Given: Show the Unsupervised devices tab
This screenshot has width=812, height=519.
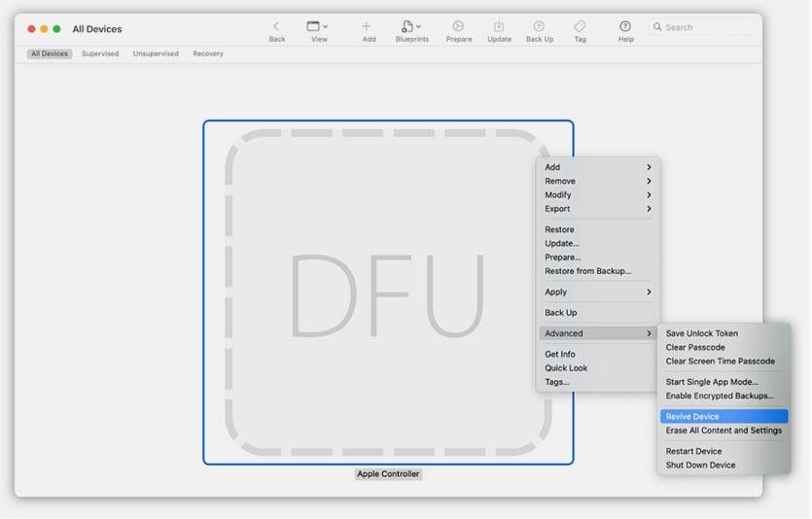Looking at the screenshot, I should [x=156, y=54].
